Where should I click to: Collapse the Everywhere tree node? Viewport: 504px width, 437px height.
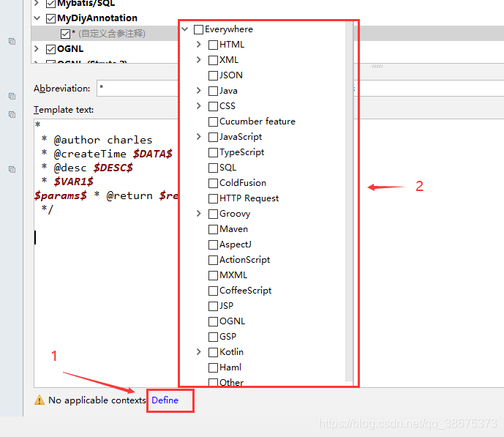point(185,29)
